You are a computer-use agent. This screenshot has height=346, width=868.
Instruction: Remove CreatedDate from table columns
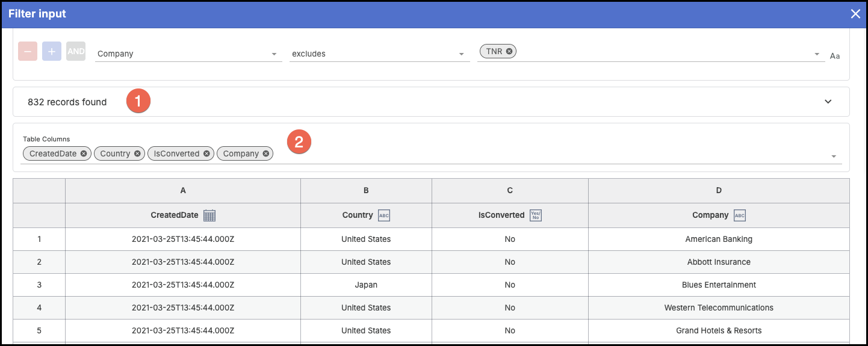pyautogui.click(x=84, y=153)
